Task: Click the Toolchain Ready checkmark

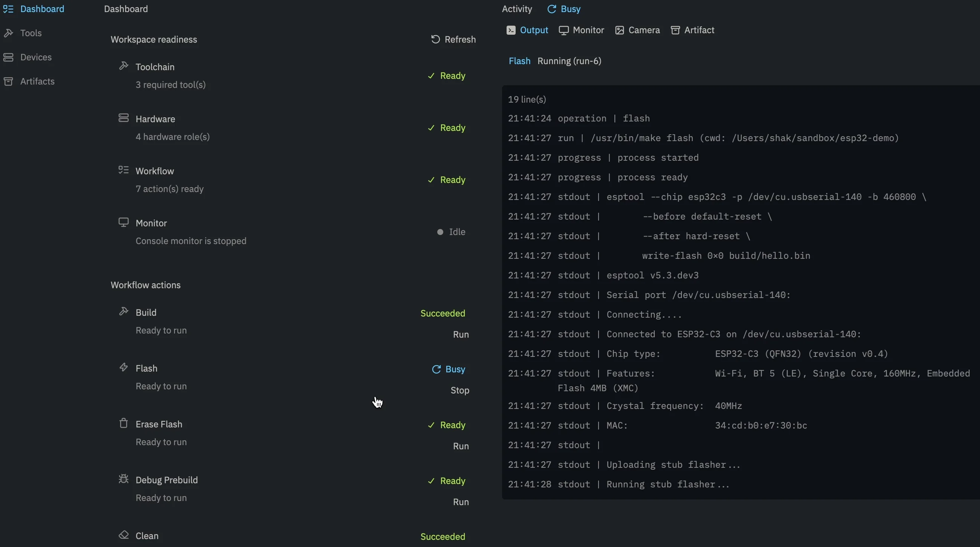Action: [x=431, y=76]
